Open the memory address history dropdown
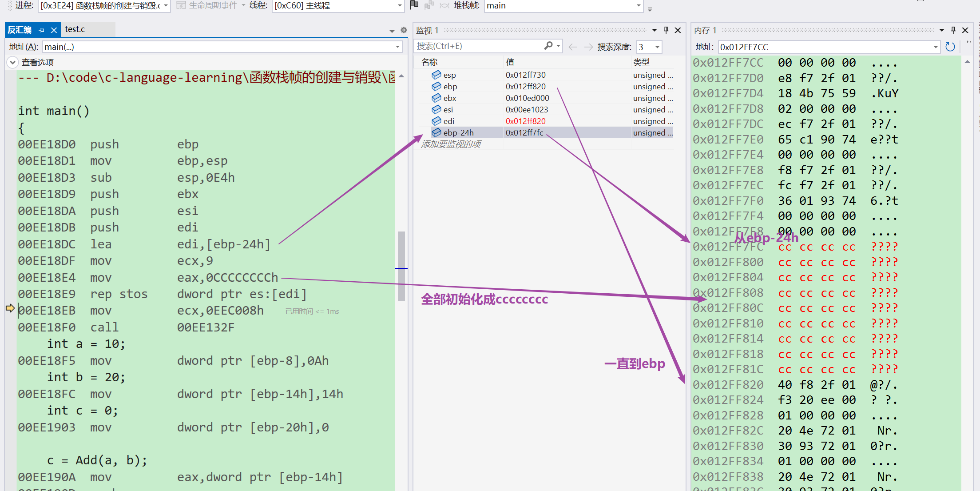980x491 pixels. [936, 47]
